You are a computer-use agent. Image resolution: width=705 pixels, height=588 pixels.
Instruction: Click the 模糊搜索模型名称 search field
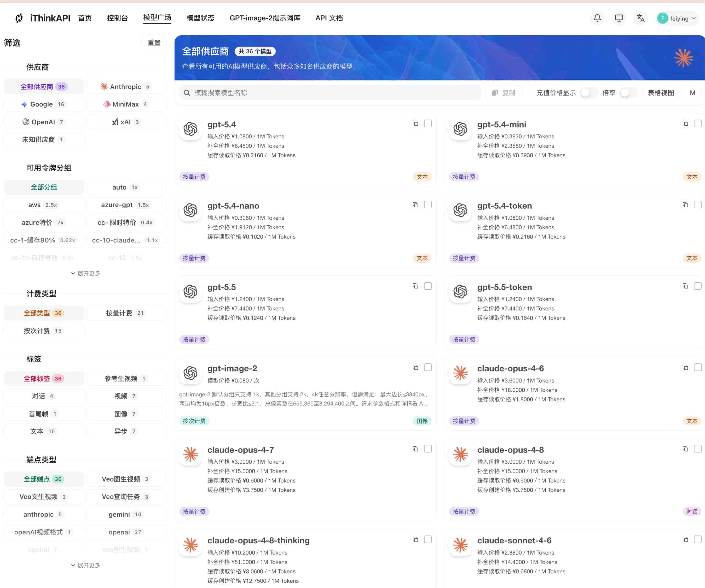(x=330, y=93)
